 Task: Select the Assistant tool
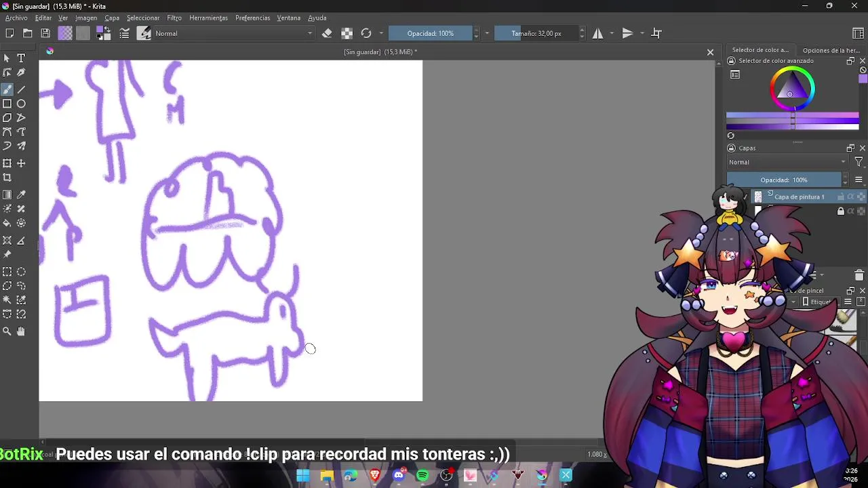(7, 241)
